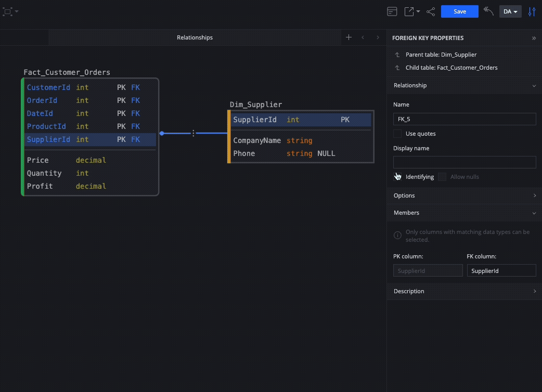
Task: Go to parent table Dim_Supplier arrow icon
Action: pyautogui.click(x=397, y=55)
